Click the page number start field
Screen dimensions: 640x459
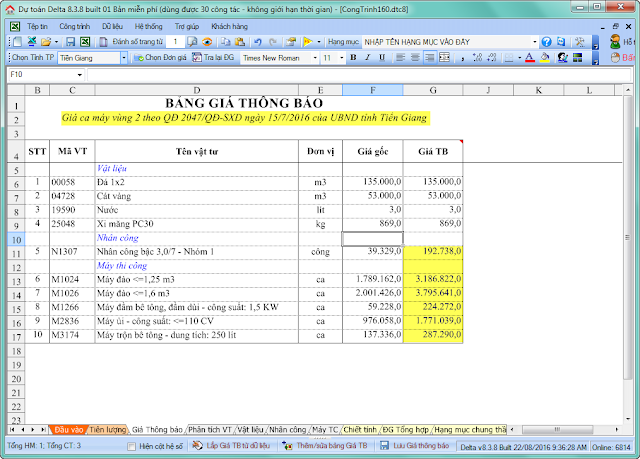coord(175,42)
